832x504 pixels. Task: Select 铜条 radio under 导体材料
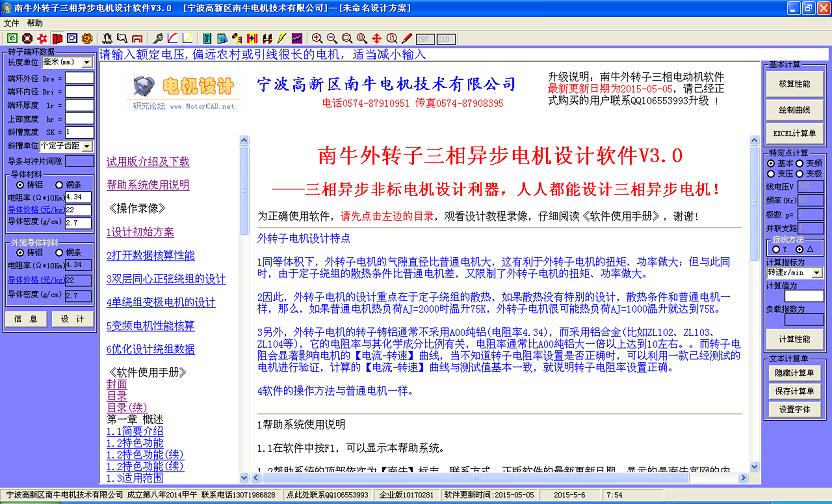(x=60, y=185)
